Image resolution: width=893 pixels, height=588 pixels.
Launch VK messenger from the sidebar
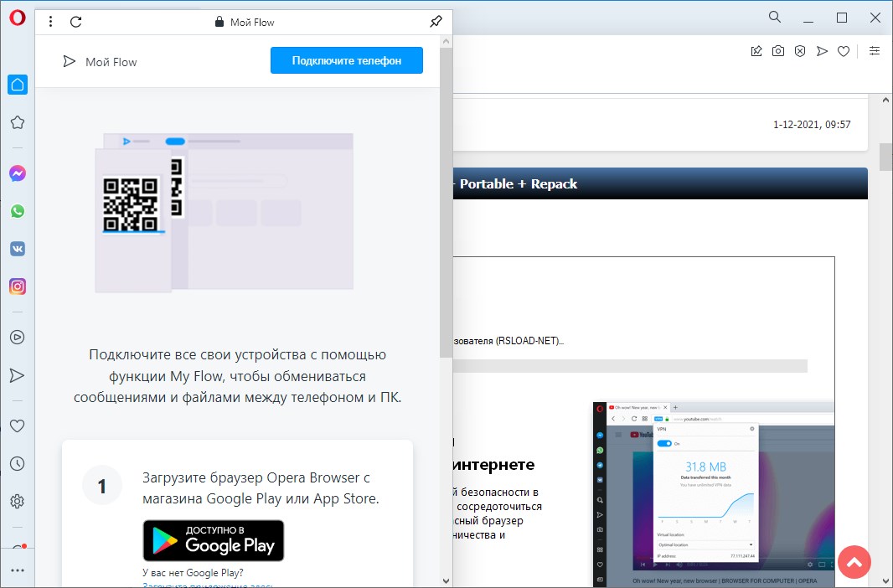pos(18,249)
